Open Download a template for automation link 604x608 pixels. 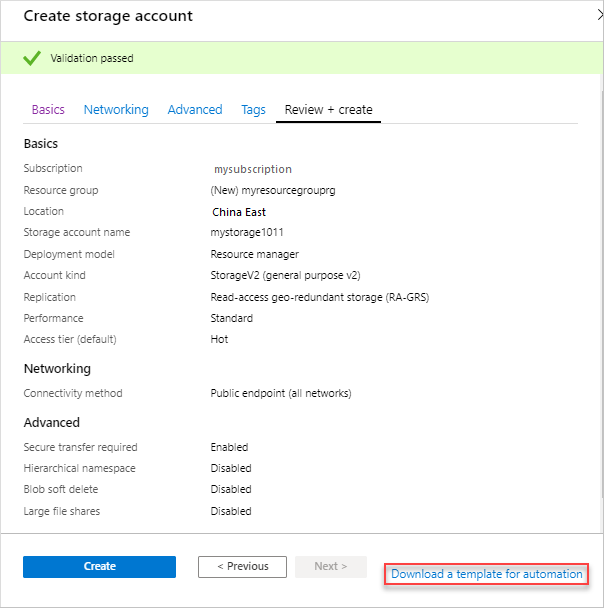[x=486, y=574]
